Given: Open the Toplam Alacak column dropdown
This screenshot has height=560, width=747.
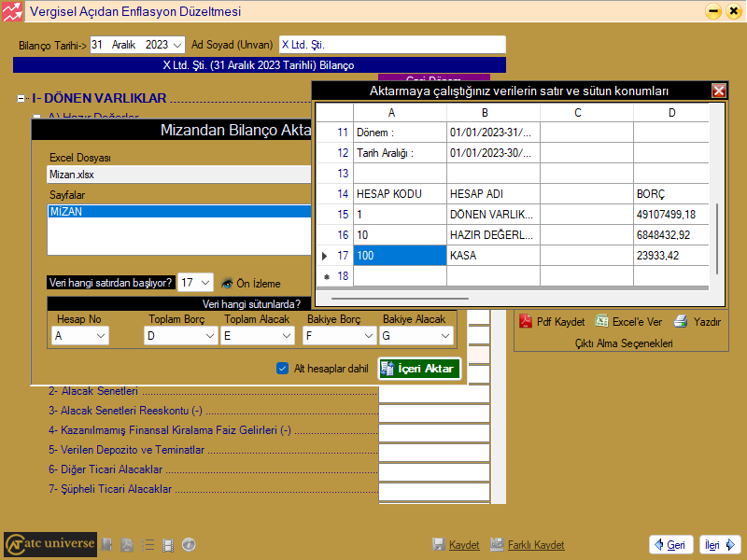Looking at the screenshot, I should pos(286,336).
